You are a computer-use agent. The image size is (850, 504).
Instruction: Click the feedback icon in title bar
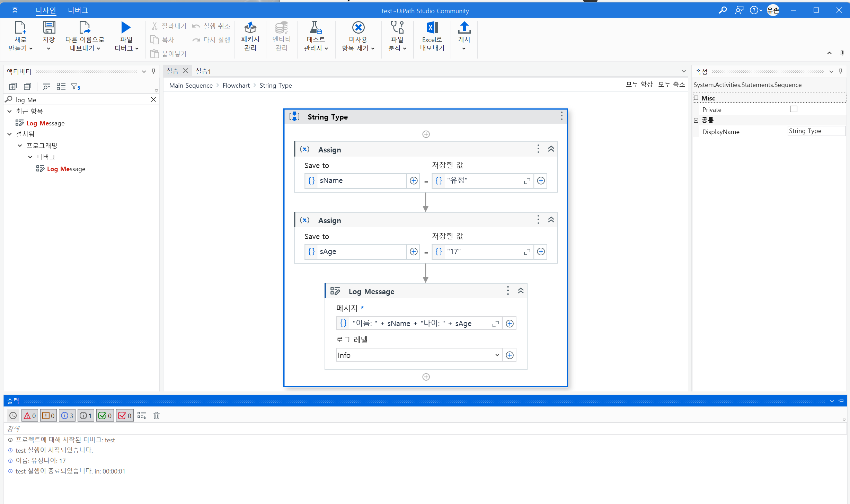pos(739,10)
